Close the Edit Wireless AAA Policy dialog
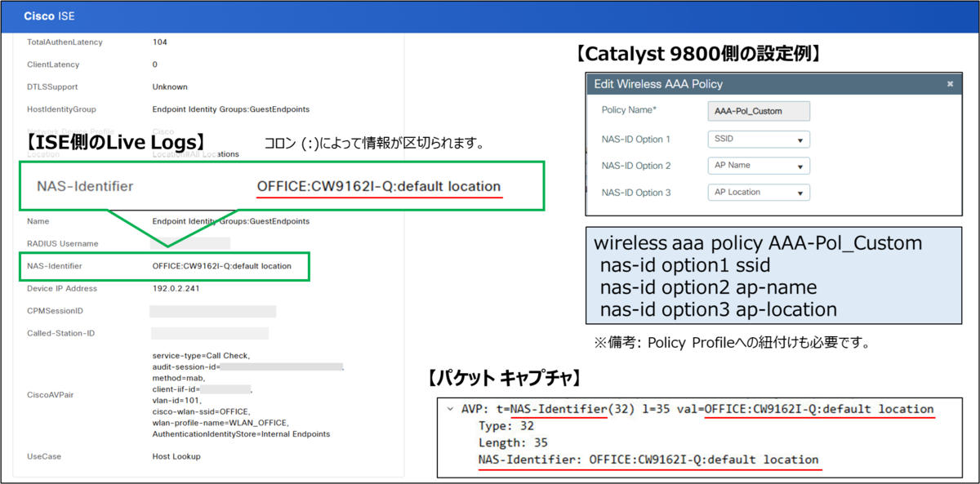Viewport: 980px width, 484px height. coord(950,83)
